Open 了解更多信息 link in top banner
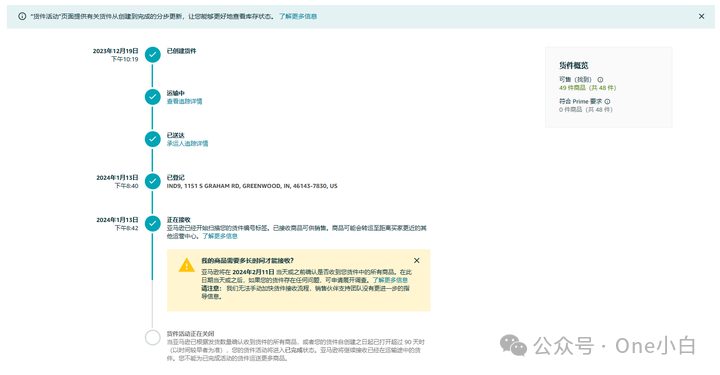The width and height of the screenshot is (720, 375). [x=298, y=16]
